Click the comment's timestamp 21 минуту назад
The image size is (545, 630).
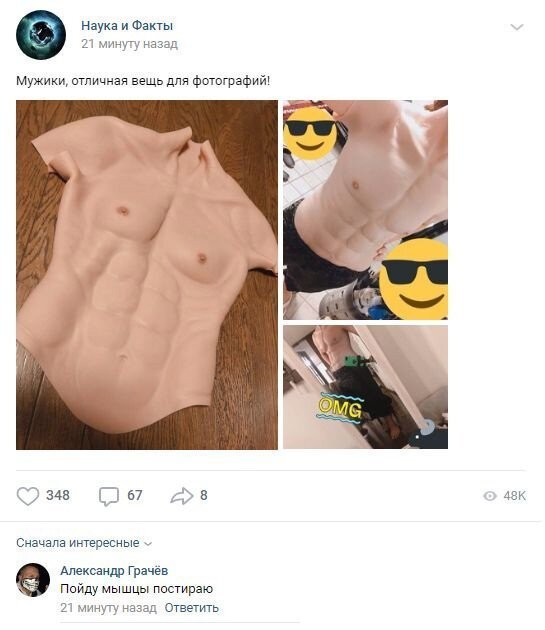tap(109, 608)
